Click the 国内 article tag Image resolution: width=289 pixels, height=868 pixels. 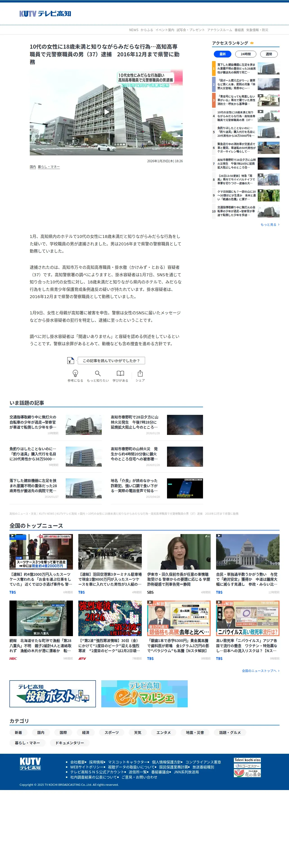pyautogui.click(x=33, y=167)
